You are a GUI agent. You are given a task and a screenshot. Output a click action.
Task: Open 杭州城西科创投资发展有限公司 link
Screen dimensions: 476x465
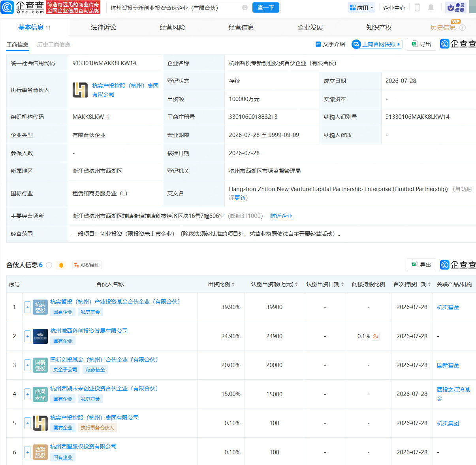(89, 331)
